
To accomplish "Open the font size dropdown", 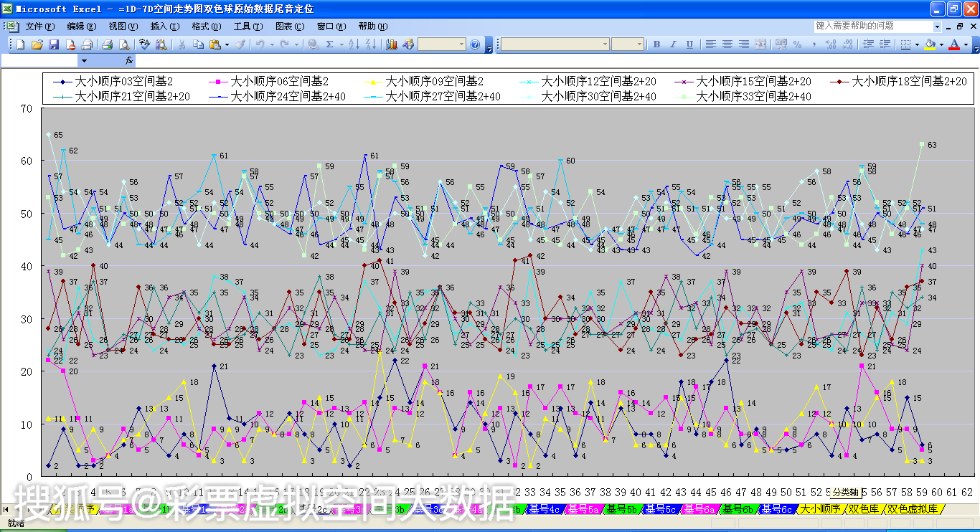I will [x=639, y=44].
